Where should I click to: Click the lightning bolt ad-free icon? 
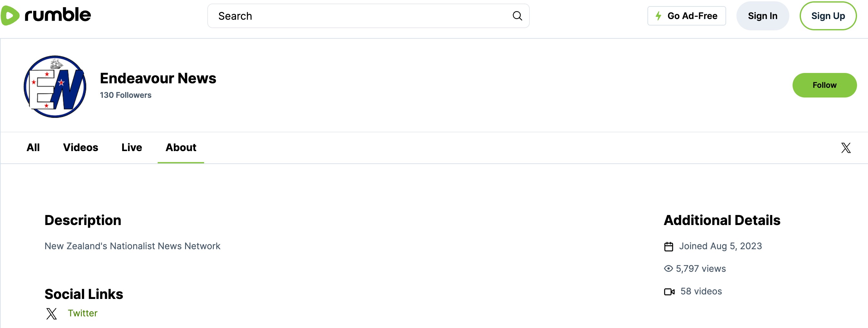point(658,16)
